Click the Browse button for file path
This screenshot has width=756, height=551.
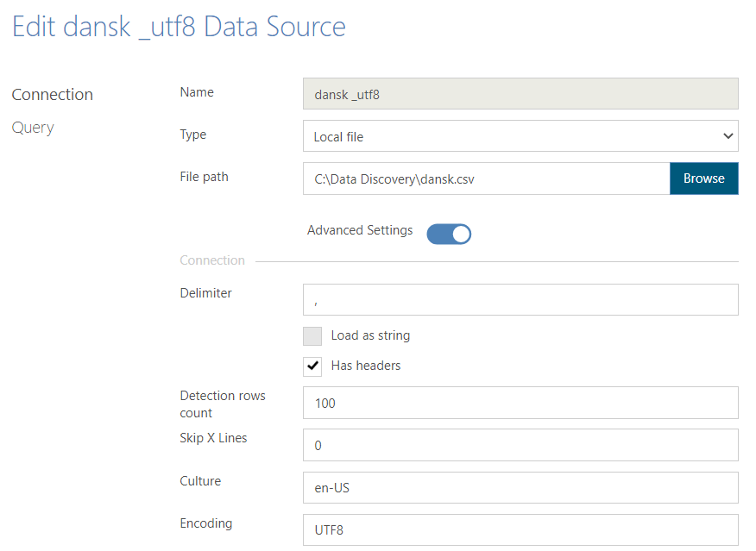704,178
